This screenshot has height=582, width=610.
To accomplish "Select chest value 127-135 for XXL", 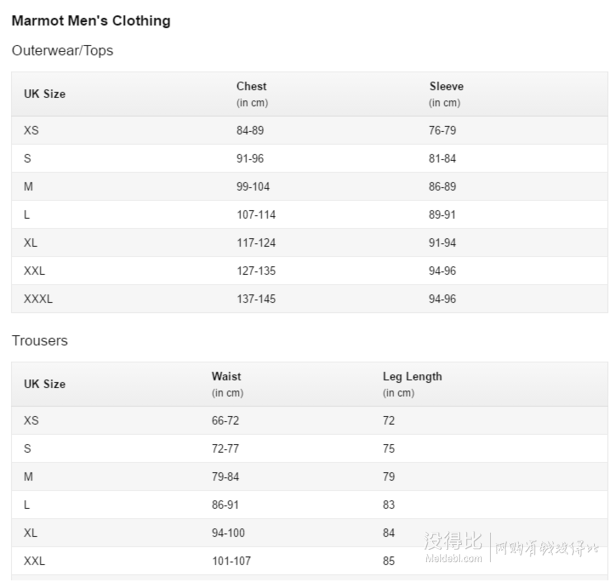I will click(256, 271).
